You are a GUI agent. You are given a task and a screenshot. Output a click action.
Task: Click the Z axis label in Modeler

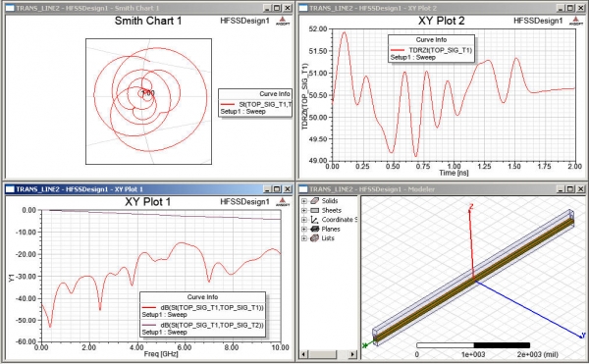[x=470, y=207]
